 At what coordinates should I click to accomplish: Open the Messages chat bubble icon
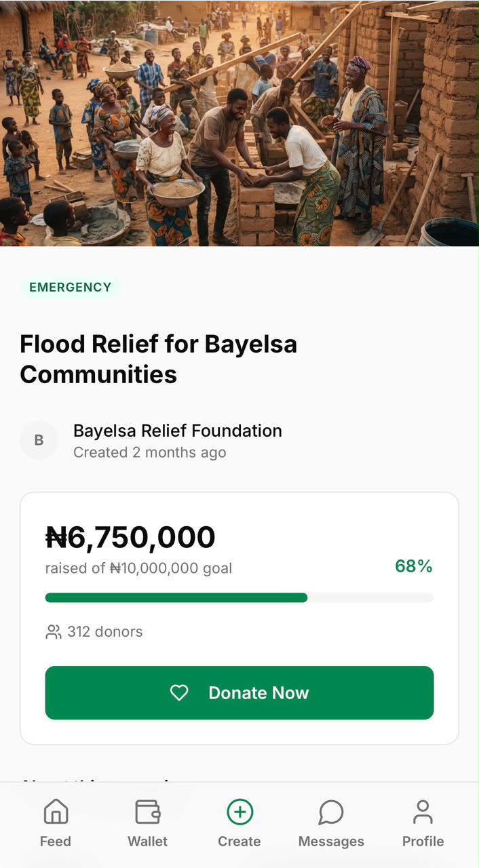coord(331,812)
